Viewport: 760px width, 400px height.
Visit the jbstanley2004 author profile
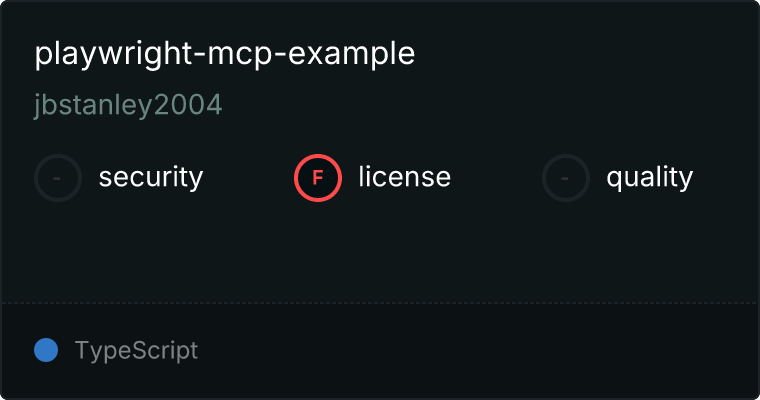click(x=128, y=105)
